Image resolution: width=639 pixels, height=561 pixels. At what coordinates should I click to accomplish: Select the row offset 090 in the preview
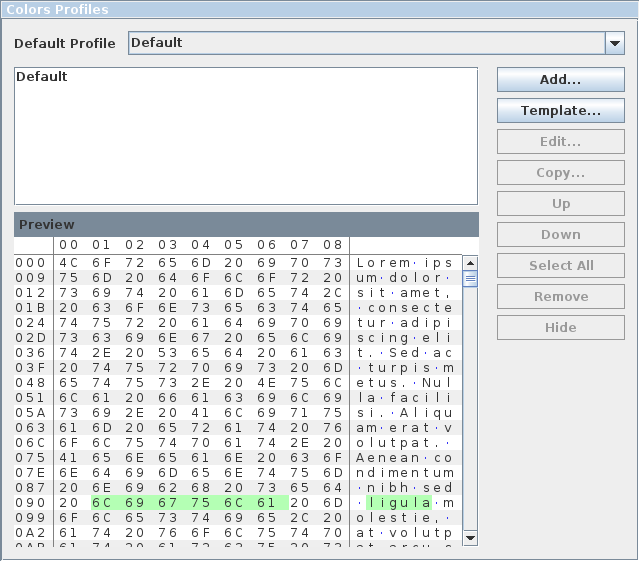coord(31,502)
